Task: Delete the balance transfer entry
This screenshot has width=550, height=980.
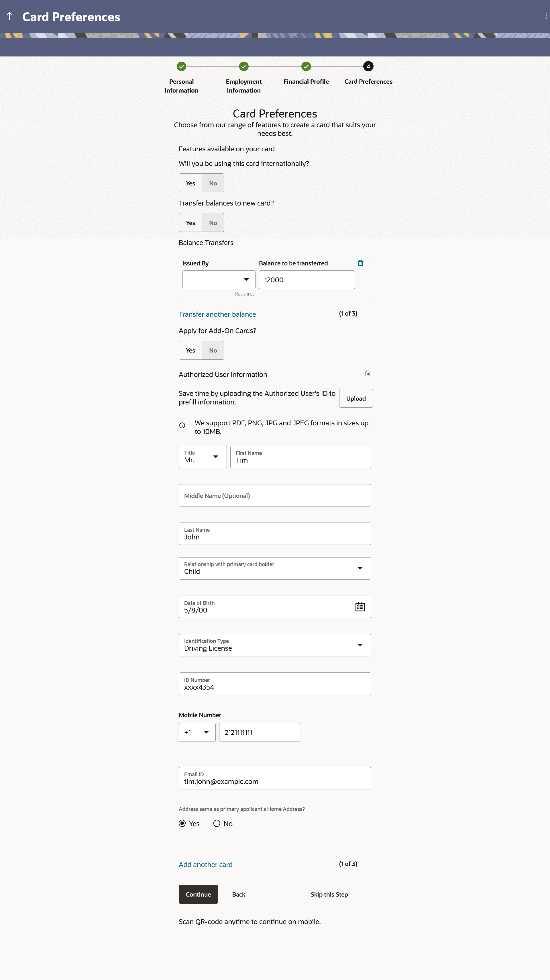Action: (x=360, y=263)
